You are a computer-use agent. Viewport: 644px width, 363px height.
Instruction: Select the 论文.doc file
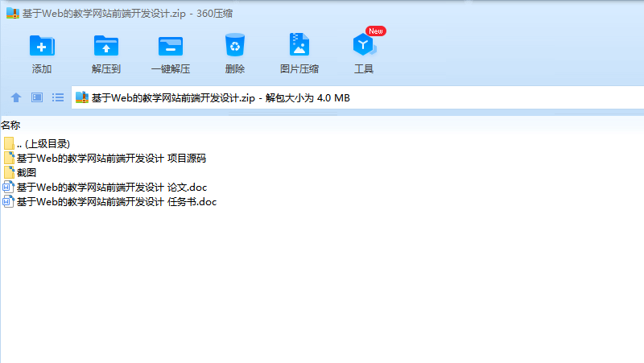[x=105, y=188]
